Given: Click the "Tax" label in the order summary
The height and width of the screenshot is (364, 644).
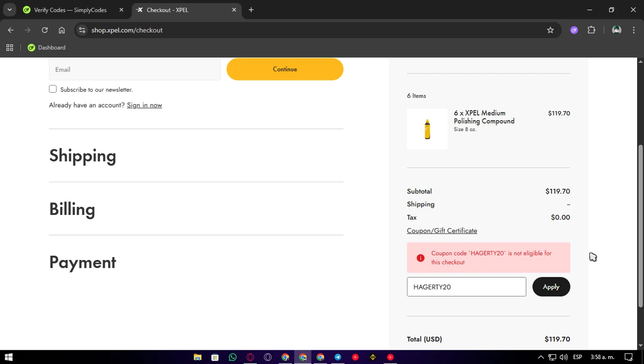Looking at the screenshot, I should pos(412,217).
